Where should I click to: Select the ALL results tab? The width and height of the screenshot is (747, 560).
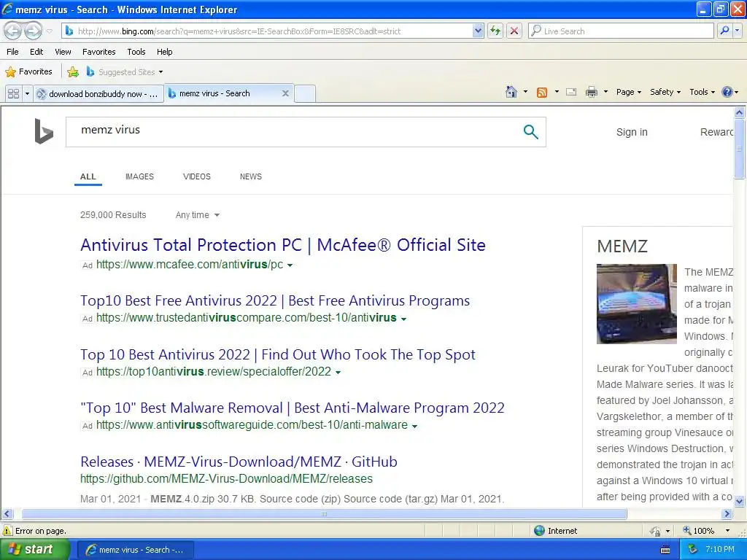pyautogui.click(x=88, y=176)
